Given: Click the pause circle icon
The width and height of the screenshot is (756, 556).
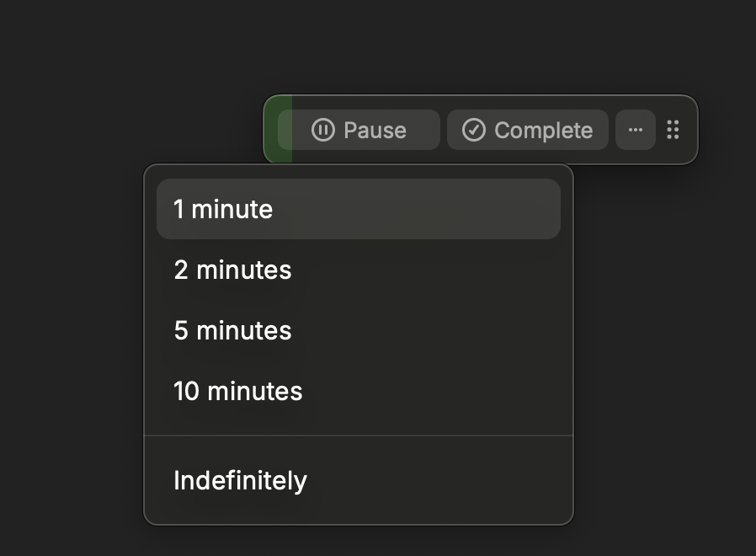Looking at the screenshot, I should tap(323, 130).
